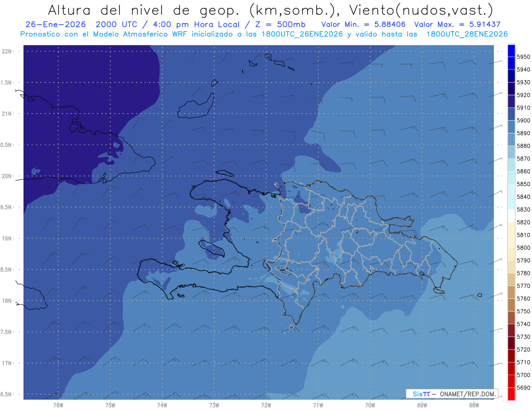
Task: Click the color bar label "5690"
Action: coord(524,388)
